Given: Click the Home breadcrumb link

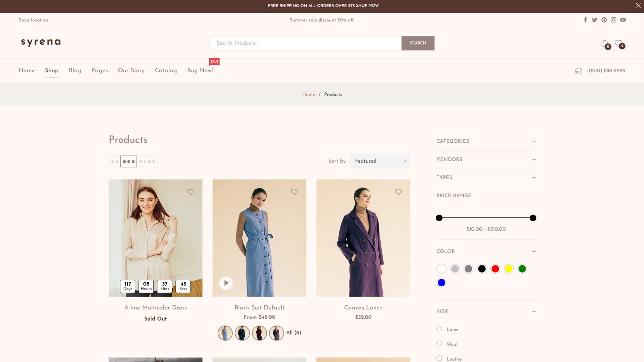Looking at the screenshot, I should click(309, 94).
